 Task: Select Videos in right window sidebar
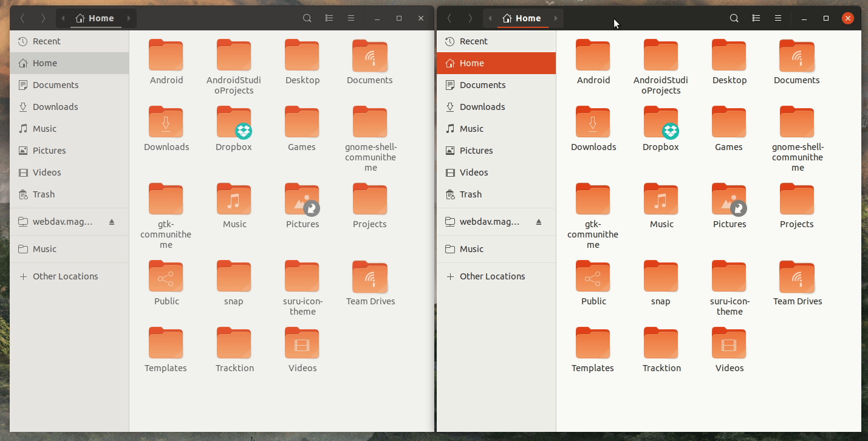click(x=496, y=173)
